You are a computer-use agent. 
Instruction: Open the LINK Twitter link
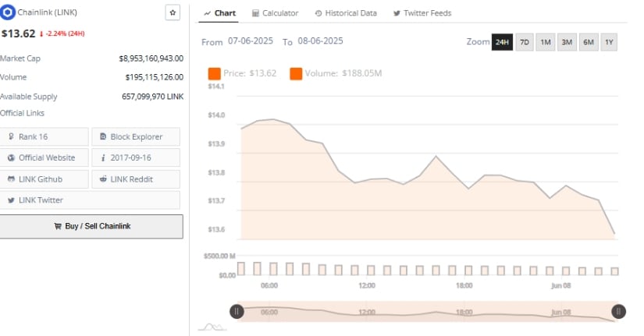[90, 200]
